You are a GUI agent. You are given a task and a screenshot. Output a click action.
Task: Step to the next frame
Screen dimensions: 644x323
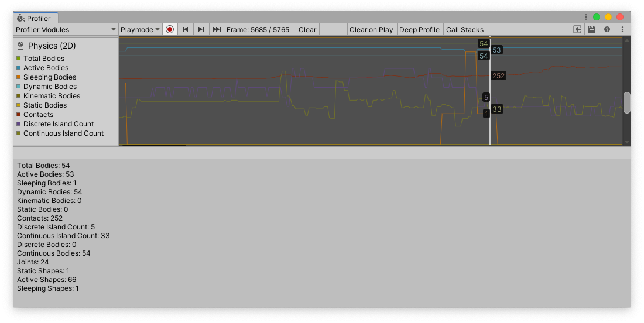[x=201, y=29]
